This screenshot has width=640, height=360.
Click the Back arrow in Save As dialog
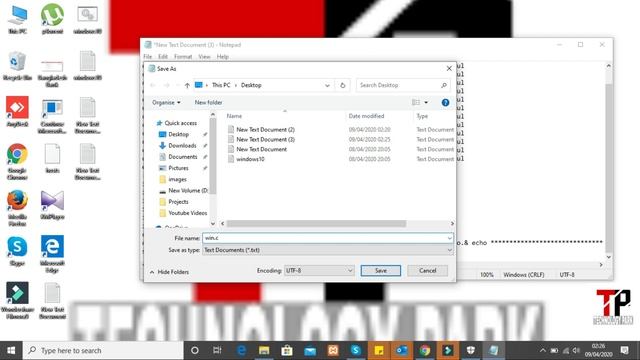153,85
